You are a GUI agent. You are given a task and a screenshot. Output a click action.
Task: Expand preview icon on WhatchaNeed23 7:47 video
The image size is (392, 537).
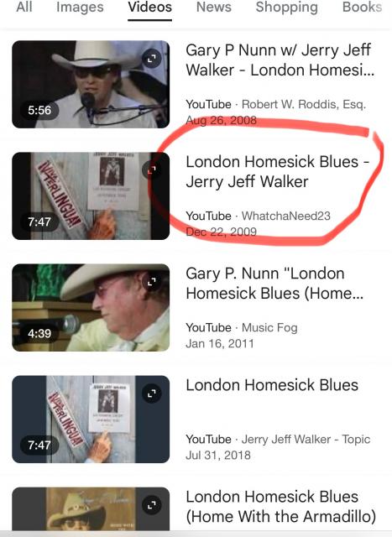click(152, 170)
